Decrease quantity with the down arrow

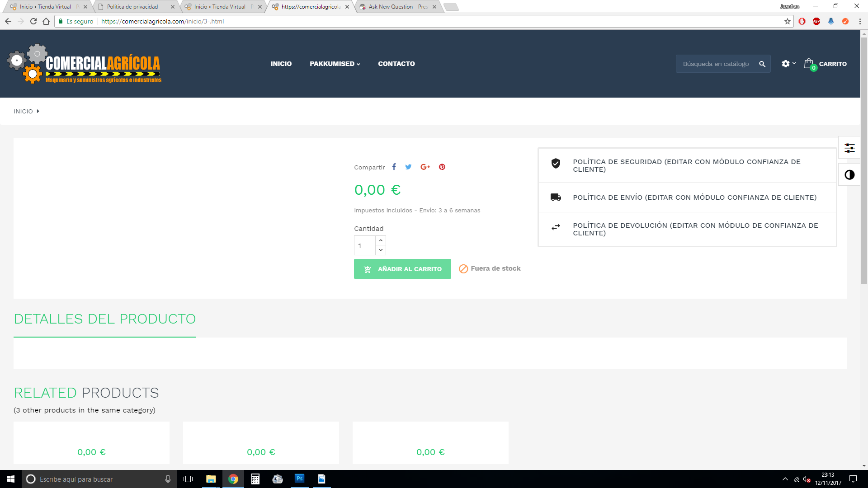381,250
